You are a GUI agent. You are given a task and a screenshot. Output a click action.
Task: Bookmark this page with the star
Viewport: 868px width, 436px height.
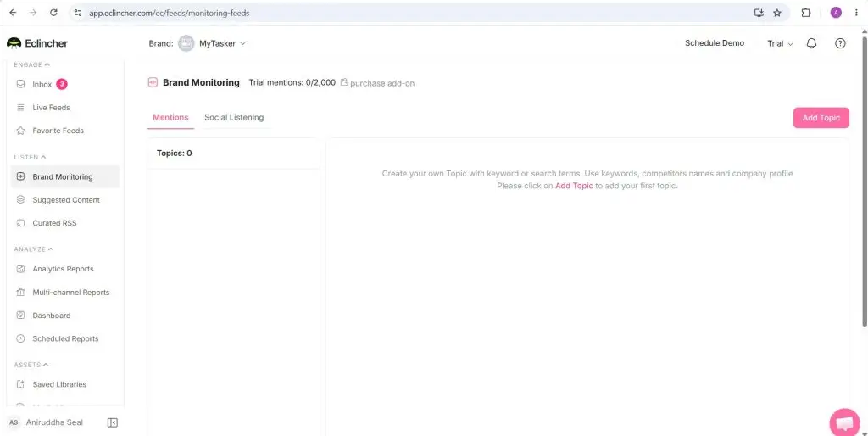777,13
